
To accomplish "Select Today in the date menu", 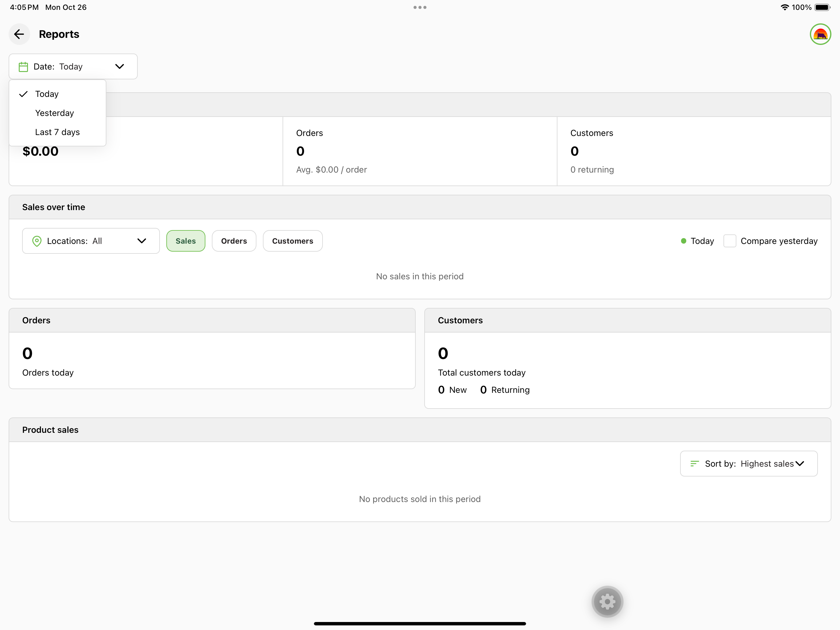I will [x=57, y=94].
